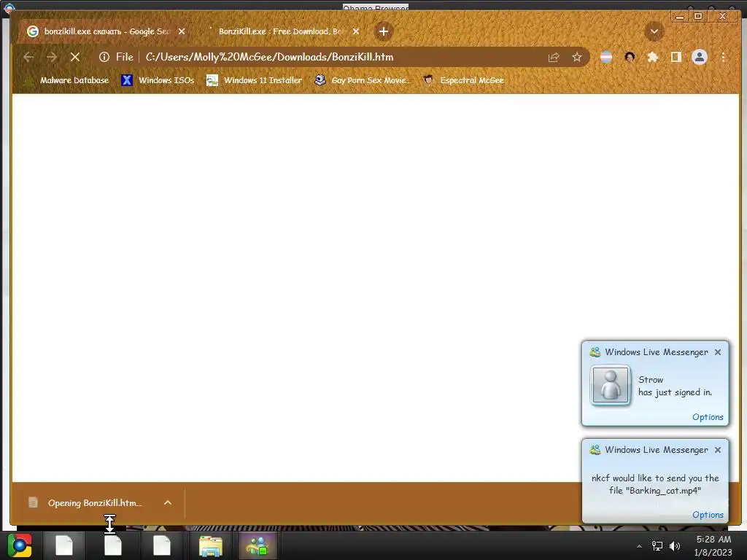This screenshot has height=560, width=747.
Task: Close the Barking_cat.mp4 file notification
Action: (718, 450)
